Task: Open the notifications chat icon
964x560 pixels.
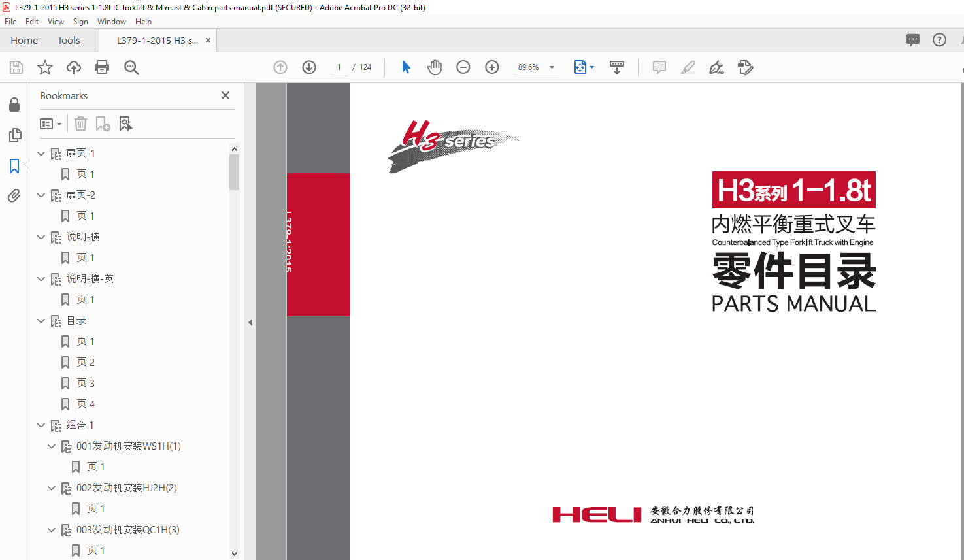Action: click(x=913, y=40)
